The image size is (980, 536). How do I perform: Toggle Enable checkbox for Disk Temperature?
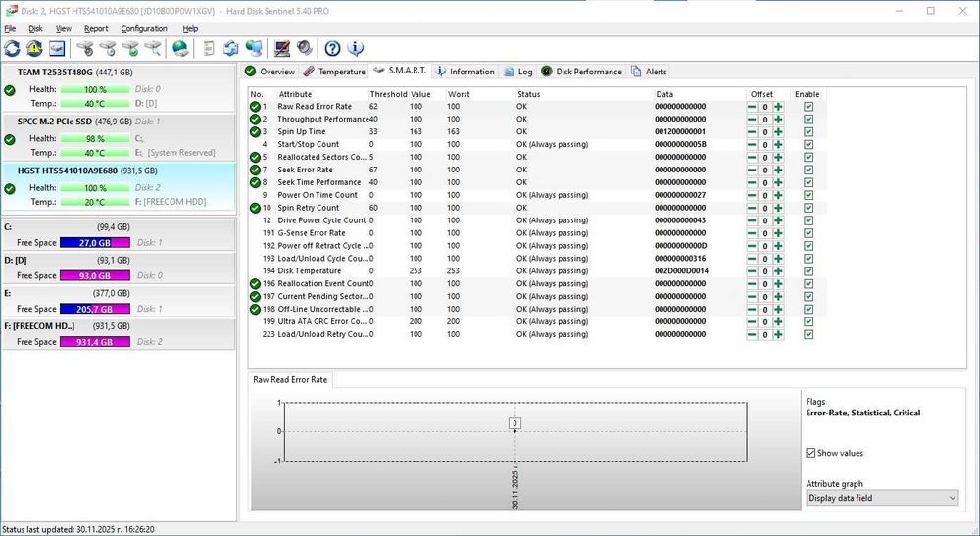808,271
